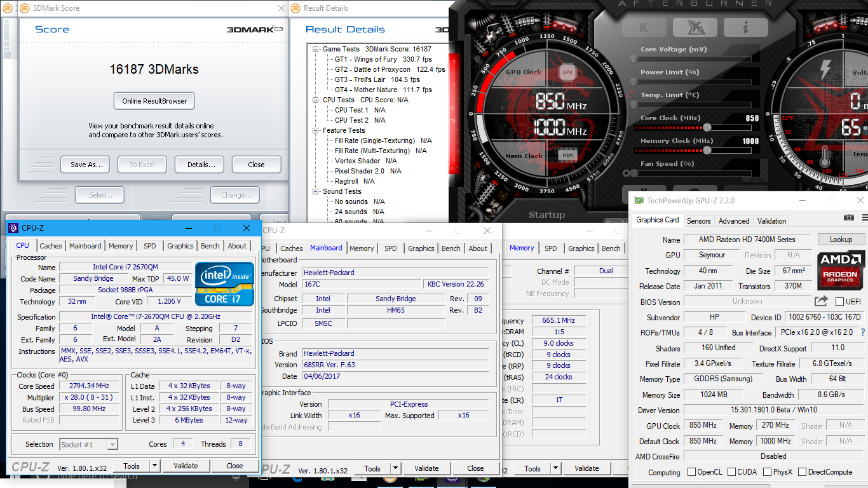This screenshot has width=868, height=488.
Task: Click the GPU chip icon in the clock gauge
Action: (567, 72)
